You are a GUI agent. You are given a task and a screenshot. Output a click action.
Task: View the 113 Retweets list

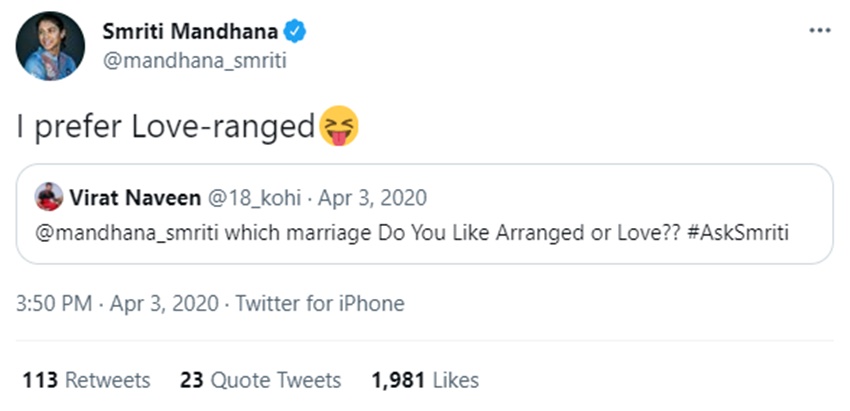tap(86, 380)
